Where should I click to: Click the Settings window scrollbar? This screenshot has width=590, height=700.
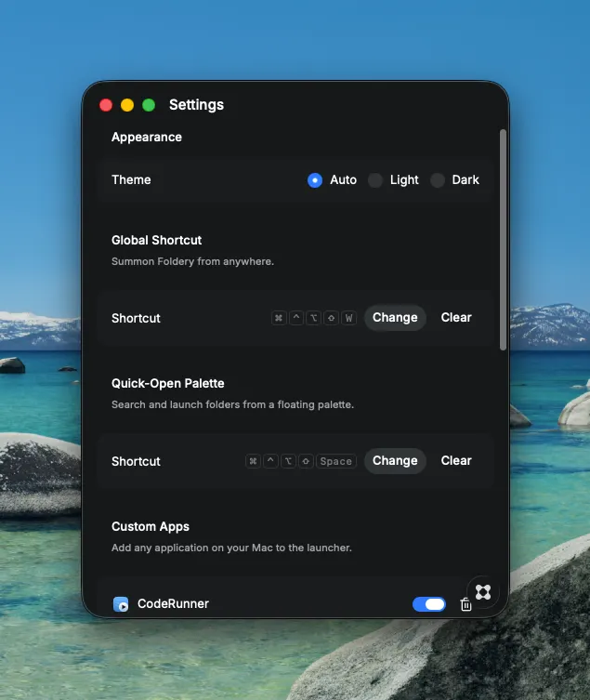tap(503, 240)
